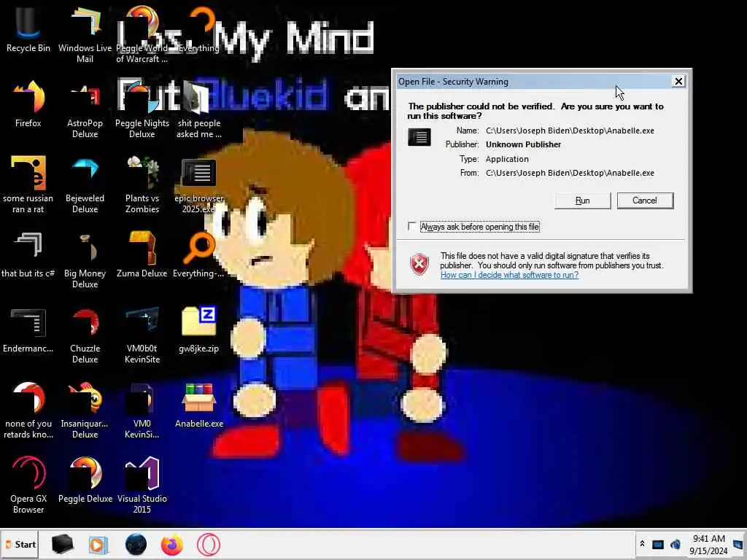The height and width of the screenshot is (560, 747).
Task: Tick 'Always ask before opening this file'
Action: pos(412,226)
